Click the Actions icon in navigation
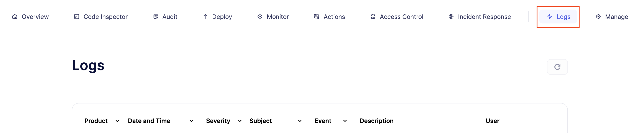Viewport: 644px width, 133px height. point(317,17)
